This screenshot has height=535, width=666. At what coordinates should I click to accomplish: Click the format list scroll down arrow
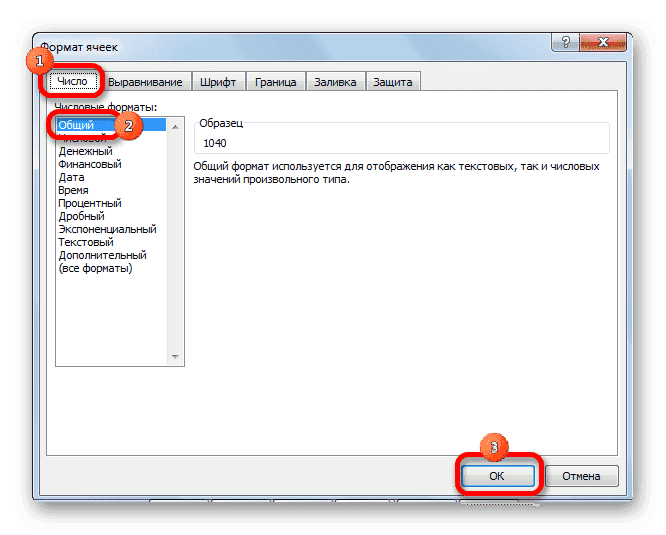(x=175, y=357)
